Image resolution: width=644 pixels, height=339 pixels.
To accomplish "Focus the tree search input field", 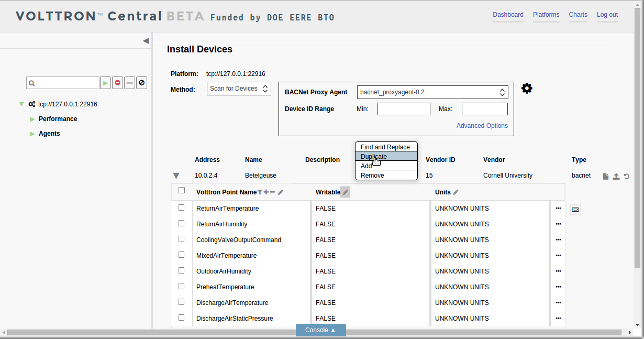I will [63, 83].
